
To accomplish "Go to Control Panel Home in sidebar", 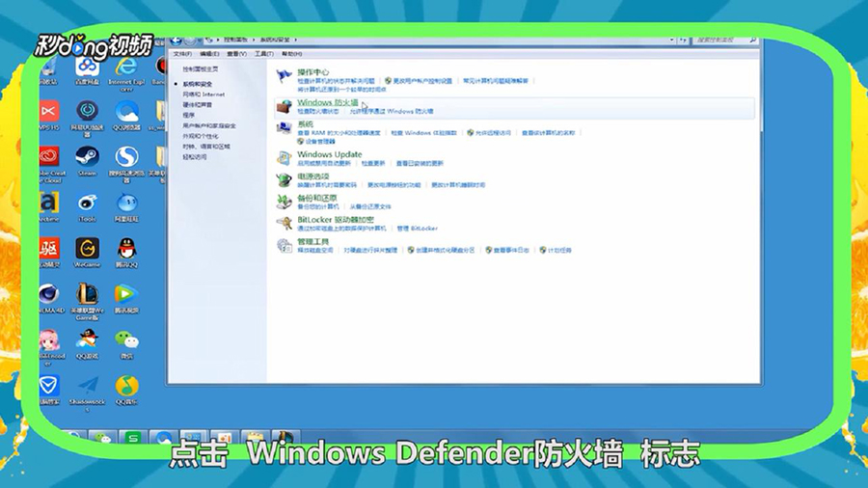I will [201, 69].
